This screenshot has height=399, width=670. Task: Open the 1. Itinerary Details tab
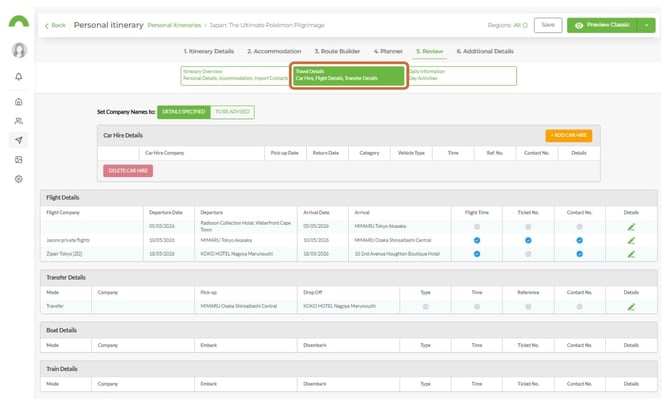209,51
